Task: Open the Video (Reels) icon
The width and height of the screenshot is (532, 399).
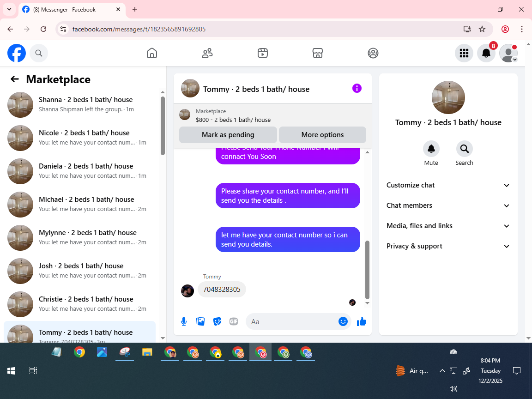Action: [x=263, y=53]
